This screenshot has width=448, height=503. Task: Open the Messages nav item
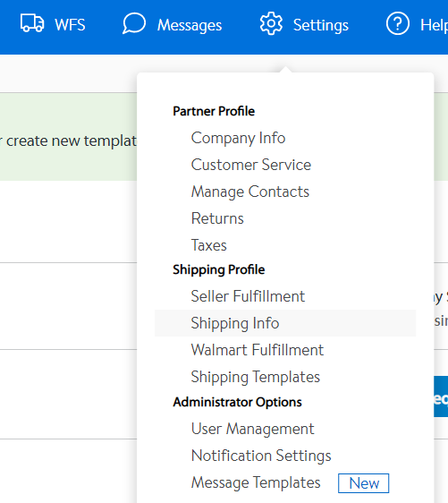[190, 25]
